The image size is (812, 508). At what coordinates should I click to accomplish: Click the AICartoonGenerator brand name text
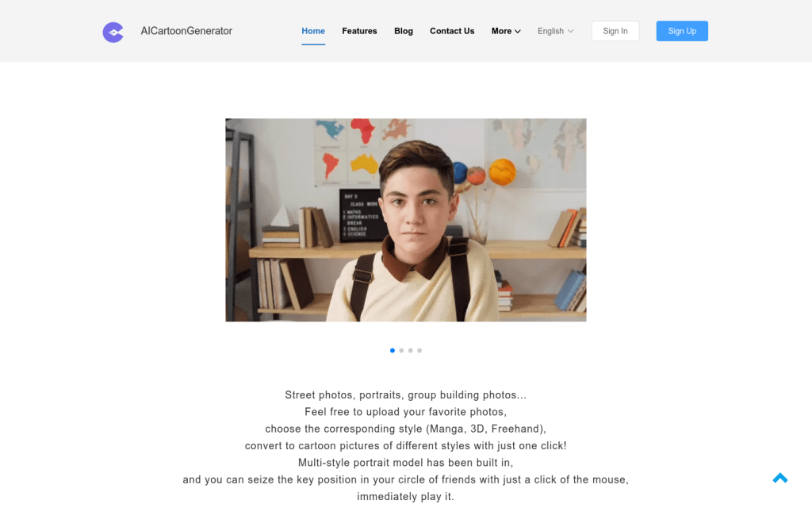tap(186, 31)
